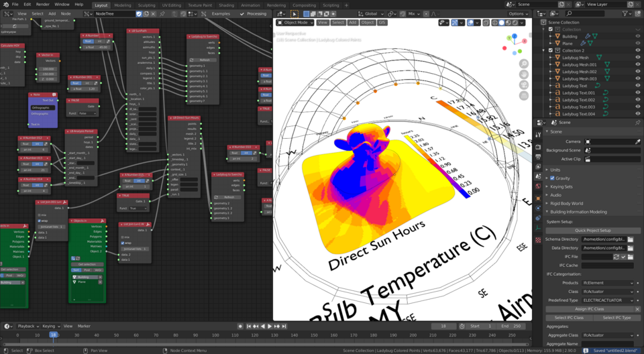Open Global transform orientation dropdown
Viewport: 644px width, 354px height.
[x=371, y=13]
